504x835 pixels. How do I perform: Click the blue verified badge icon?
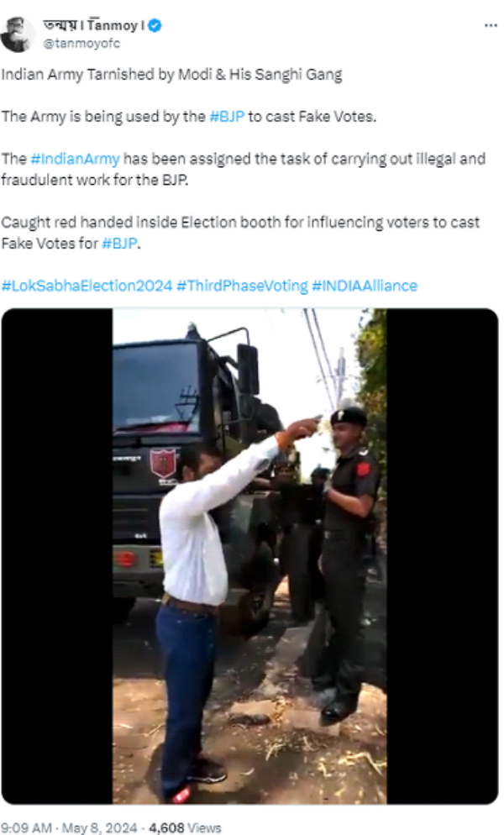click(155, 25)
